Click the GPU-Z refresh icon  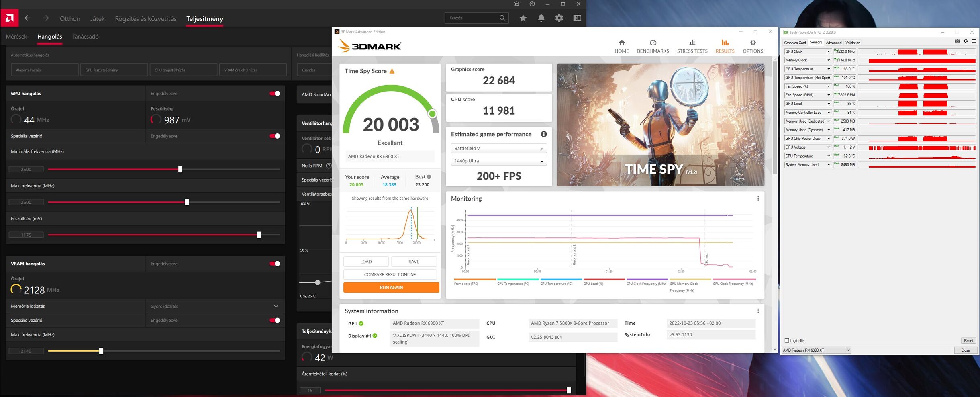pos(966,41)
